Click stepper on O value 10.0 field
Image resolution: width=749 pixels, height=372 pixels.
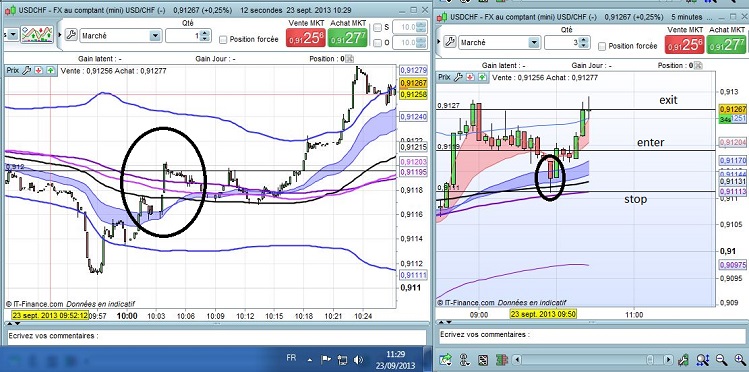click(422, 43)
